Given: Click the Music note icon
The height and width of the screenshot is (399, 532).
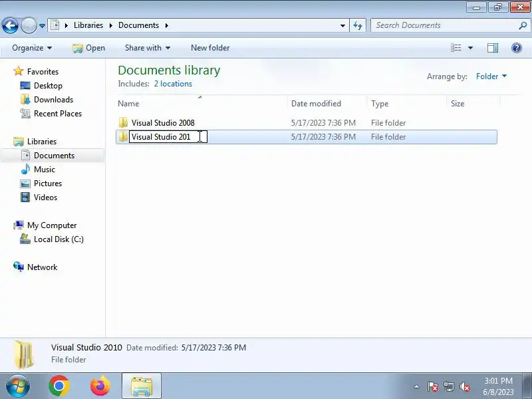Looking at the screenshot, I should [x=25, y=169].
